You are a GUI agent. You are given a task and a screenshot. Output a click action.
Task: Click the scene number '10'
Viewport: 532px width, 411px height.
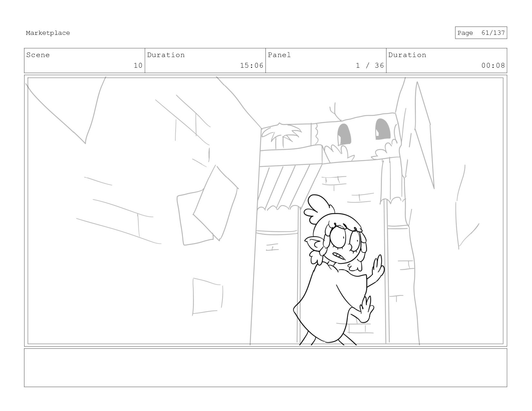(x=138, y=65)
